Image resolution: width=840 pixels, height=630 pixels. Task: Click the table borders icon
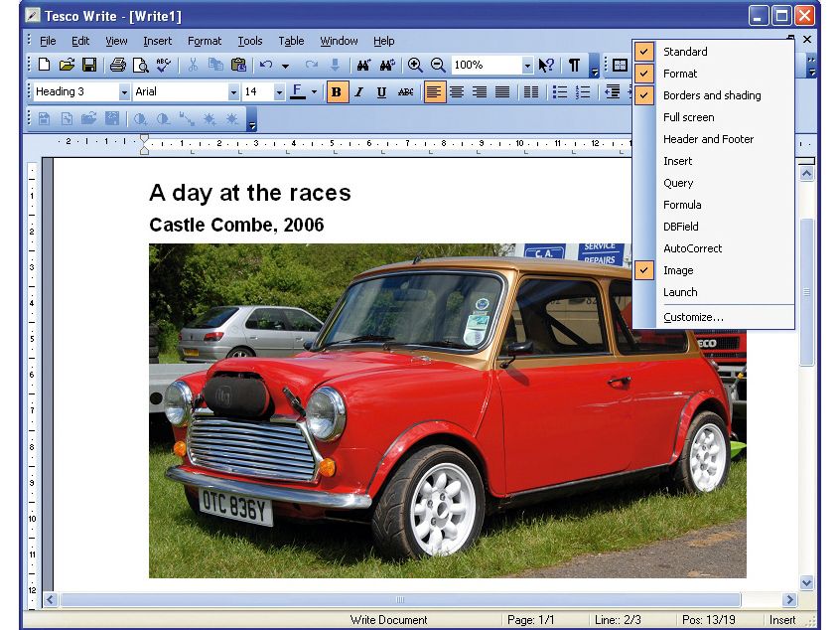620,65
